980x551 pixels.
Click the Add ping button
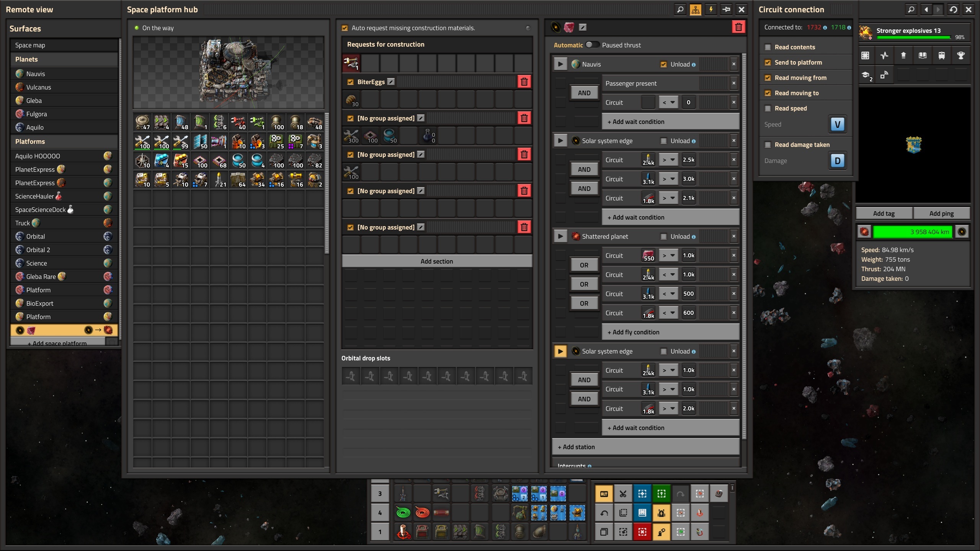941,214
